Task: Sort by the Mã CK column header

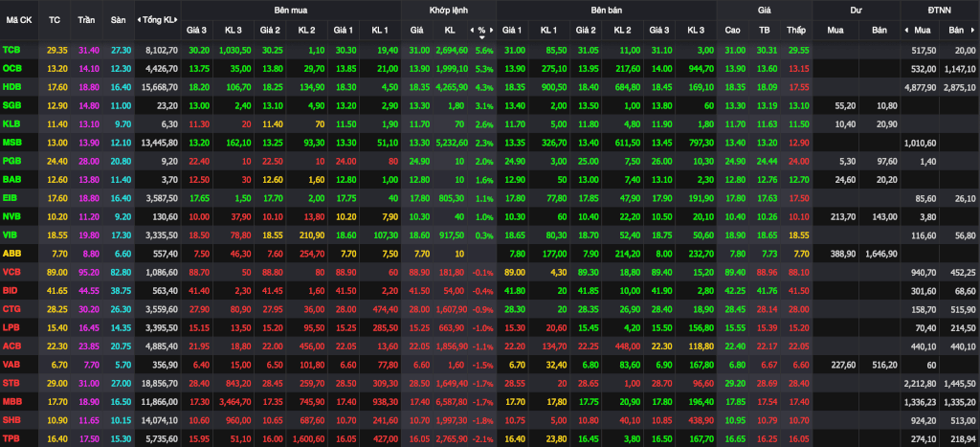Action: click(x=19, y=20)
